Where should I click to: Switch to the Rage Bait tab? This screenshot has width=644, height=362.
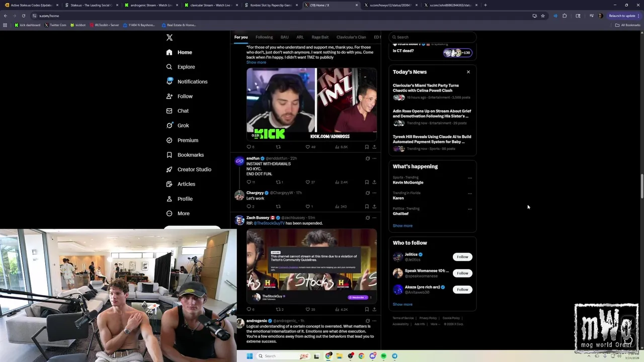[320, 37]
